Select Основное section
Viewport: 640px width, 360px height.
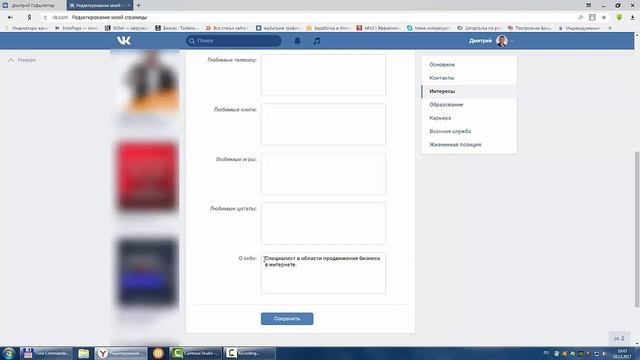click(x=469, y=64)
